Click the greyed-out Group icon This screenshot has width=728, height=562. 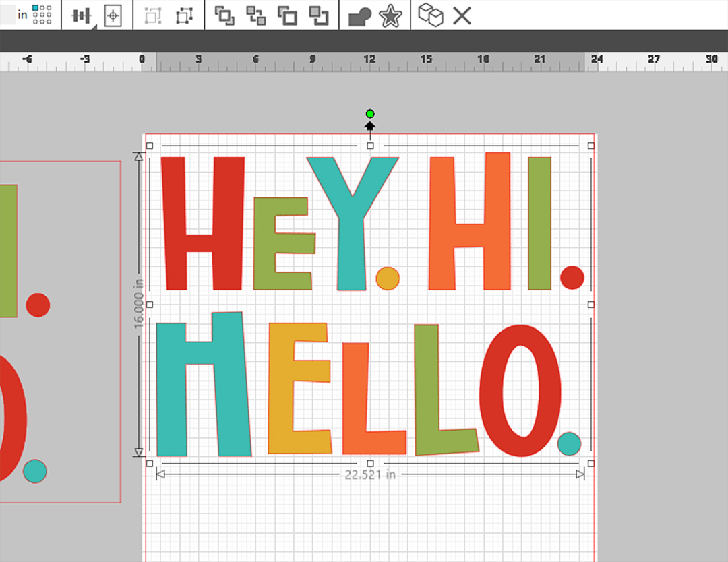tap(153, 15)
